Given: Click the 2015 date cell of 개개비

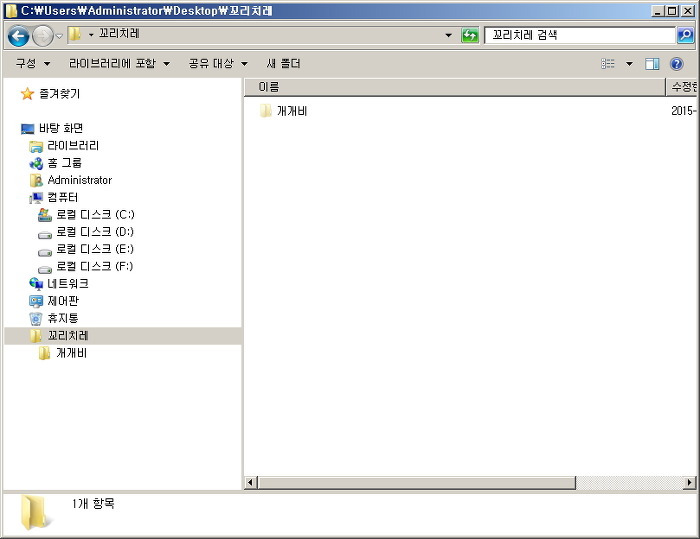Looking at the screenshot, I should tap(683, 111).
